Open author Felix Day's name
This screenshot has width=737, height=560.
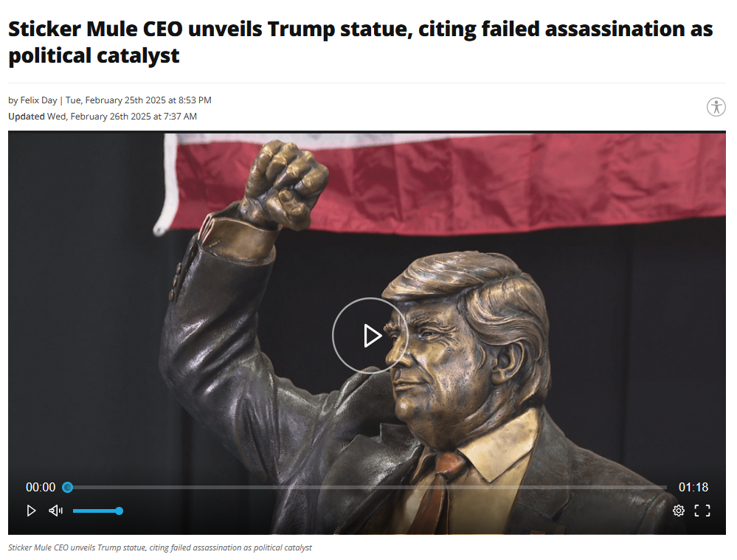[38, 100]
